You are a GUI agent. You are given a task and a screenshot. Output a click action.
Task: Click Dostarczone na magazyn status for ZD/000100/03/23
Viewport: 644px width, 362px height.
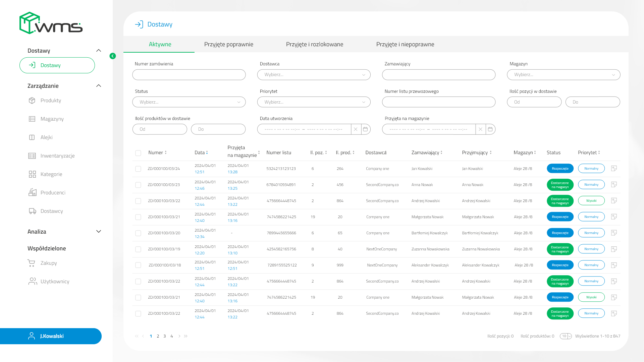coord(560,185)
